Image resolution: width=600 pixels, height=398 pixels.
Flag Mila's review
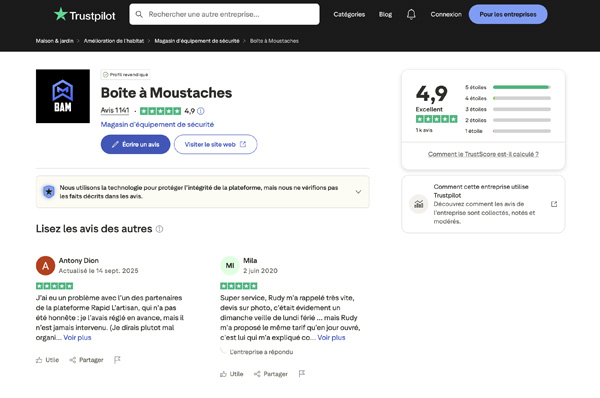click(x=302, y=374)
